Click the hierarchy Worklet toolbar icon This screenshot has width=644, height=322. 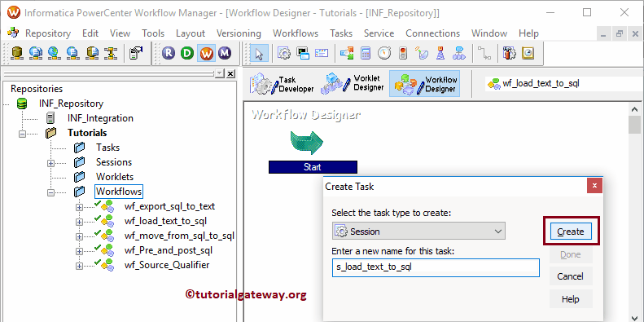pyautogui.click(x=459, y=53)
